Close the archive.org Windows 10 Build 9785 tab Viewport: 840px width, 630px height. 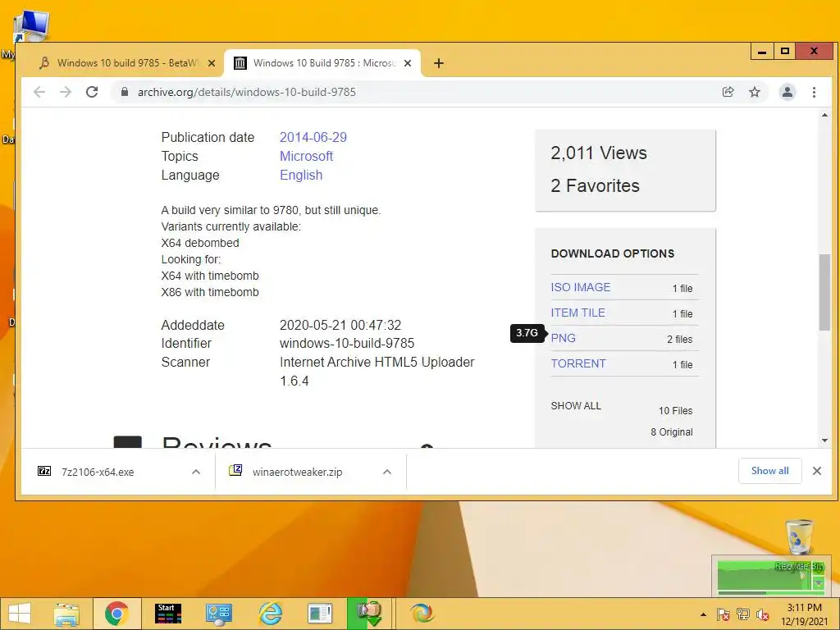coord(407,63)
